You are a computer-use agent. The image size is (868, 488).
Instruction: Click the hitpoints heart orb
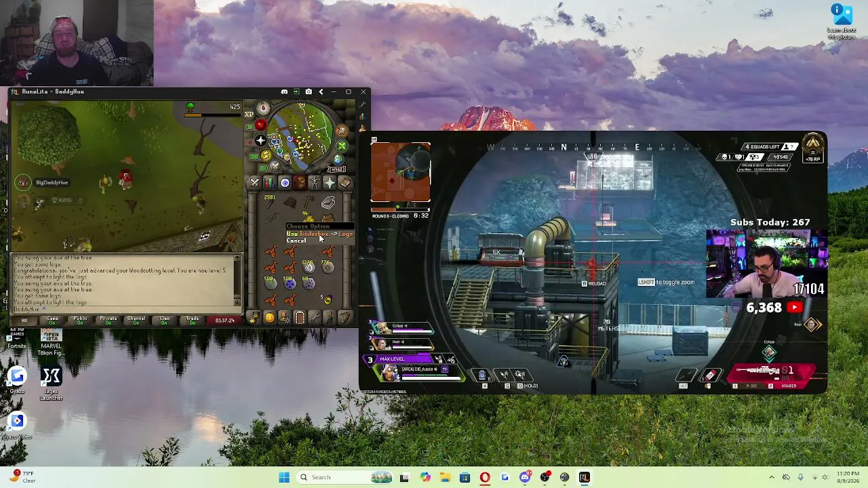pos(260,125)
